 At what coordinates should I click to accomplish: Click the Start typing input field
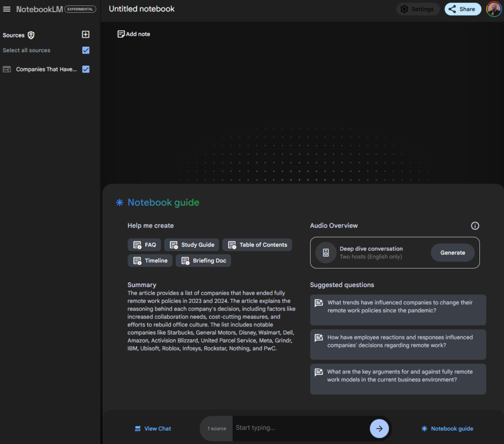295,428
